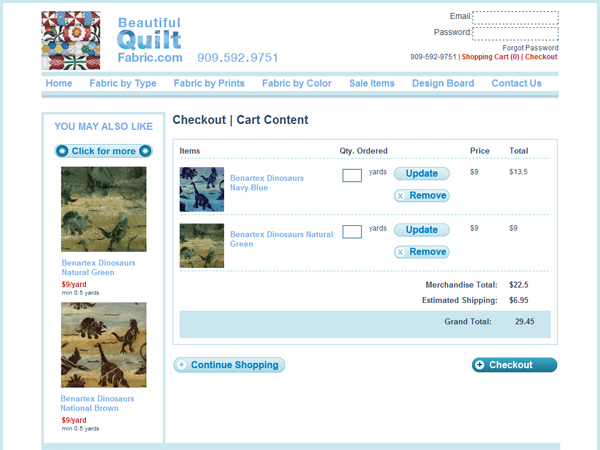
Task: Open the Contact Us page
Action: click(x=516, y=83)
